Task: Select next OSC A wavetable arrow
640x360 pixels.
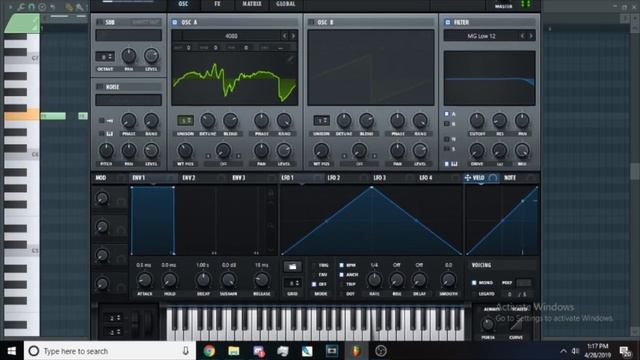Action: point(293,36)
